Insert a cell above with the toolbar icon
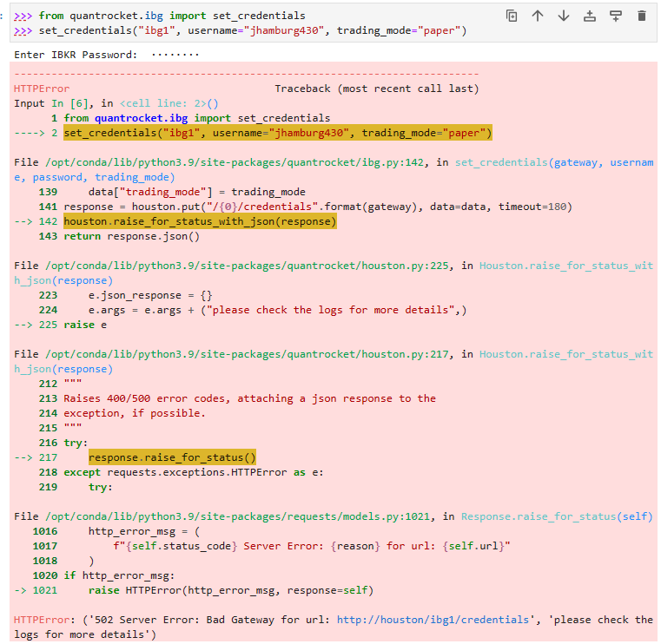 590,16
